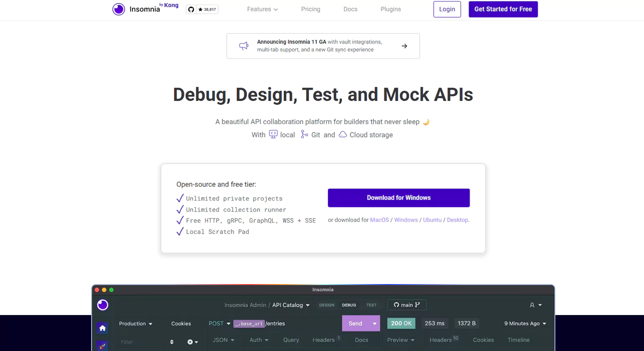
Task: Click the Insomnia logo inside app window
Action: tap(103, 305)
